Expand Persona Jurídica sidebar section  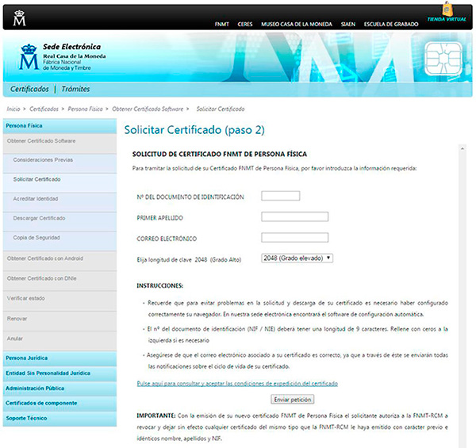pos(59,358)
